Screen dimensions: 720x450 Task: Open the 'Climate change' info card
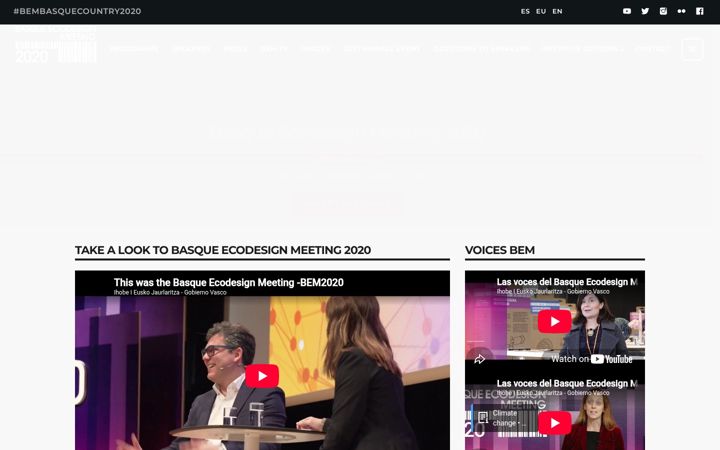point(504,418)
